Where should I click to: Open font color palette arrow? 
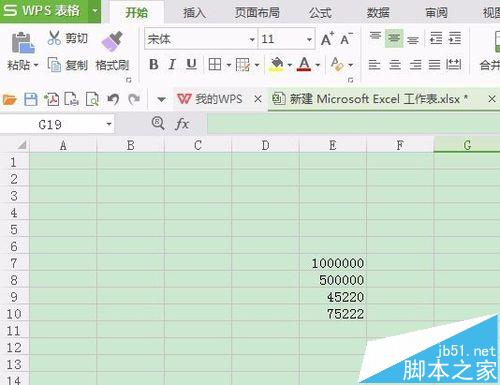tap(318, 65)
